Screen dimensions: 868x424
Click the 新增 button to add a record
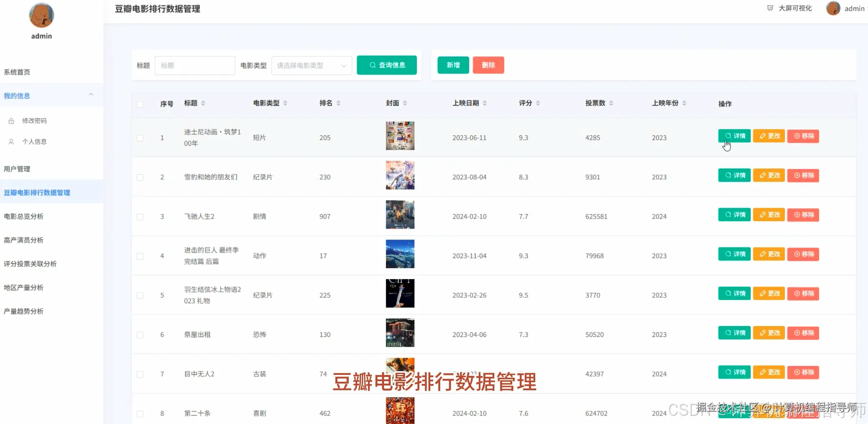[x=453, y=65]
